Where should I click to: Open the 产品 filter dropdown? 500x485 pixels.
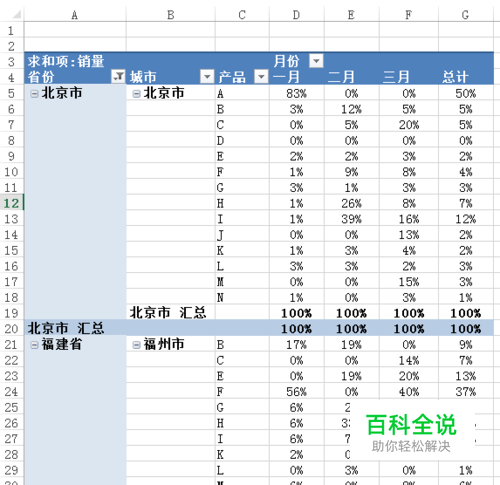point(261,77)
